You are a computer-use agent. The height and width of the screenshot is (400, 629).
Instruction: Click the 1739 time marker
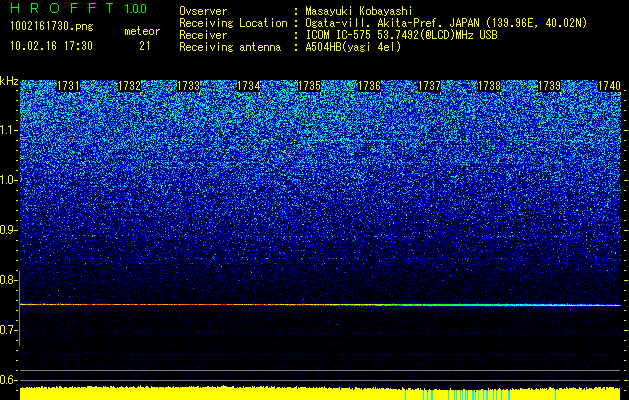pos(549,86)
